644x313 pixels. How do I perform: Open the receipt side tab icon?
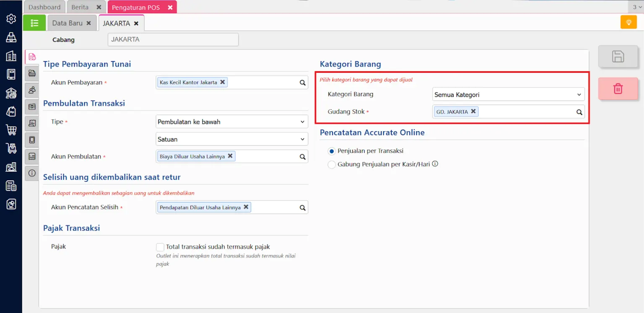32,123
